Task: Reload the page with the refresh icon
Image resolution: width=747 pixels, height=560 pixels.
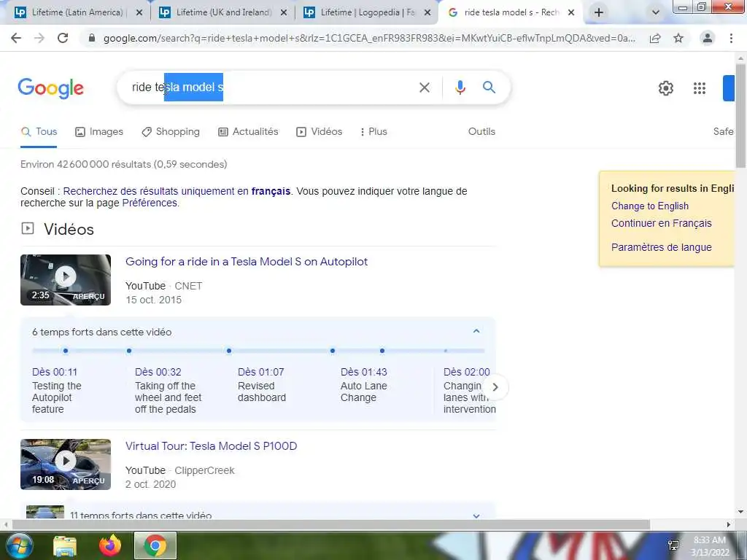Action: point(63,38)
